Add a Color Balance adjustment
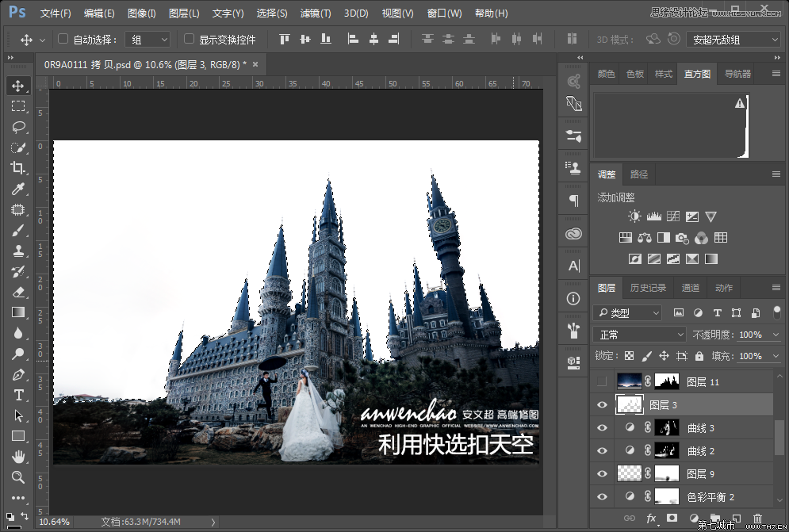 644,238
